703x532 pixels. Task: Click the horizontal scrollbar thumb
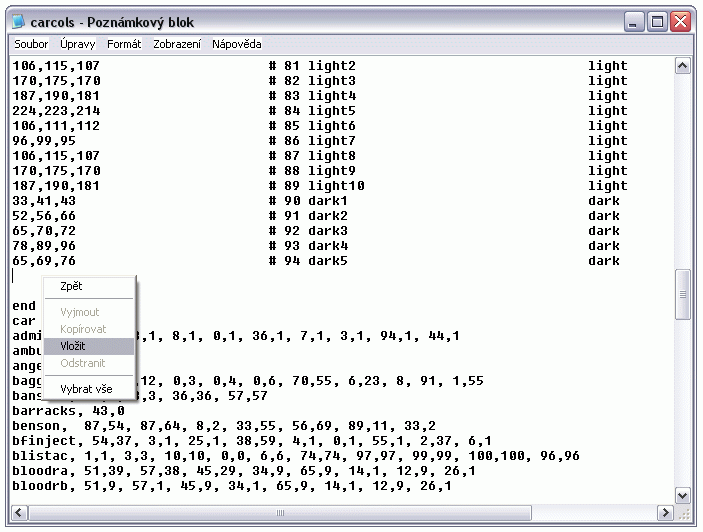280,513
